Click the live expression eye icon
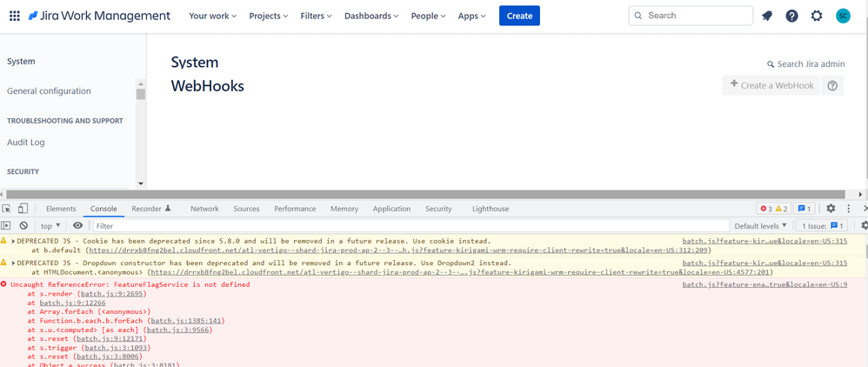 coord(78,225)
